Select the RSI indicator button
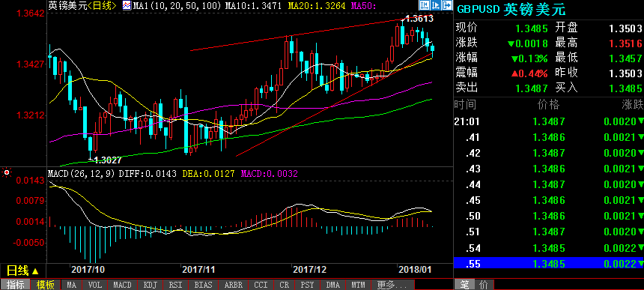Image resolution: width=644 pixels, height=290 pixels. [x=176, y=285]
